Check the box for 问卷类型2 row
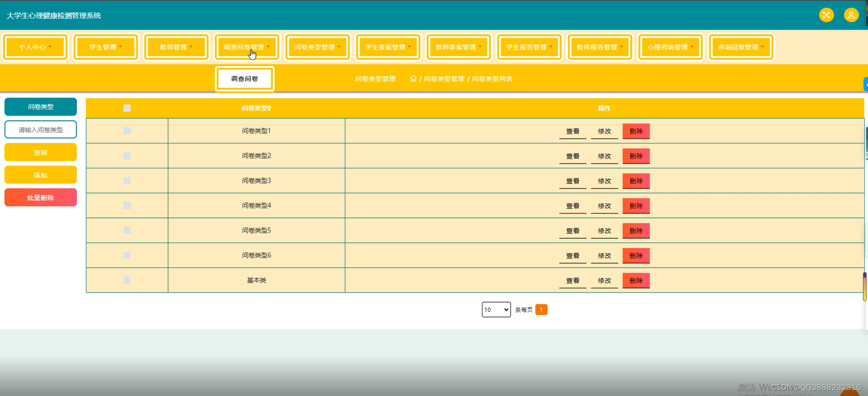868x396 pixels. point(127,156)
